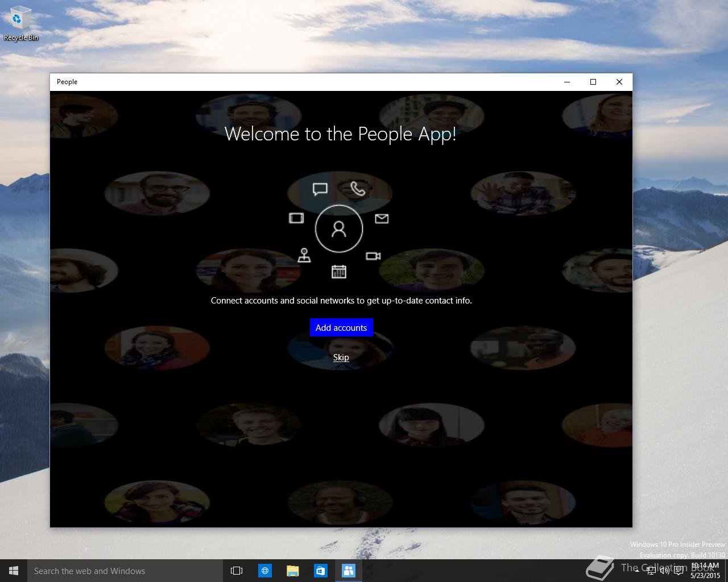This screenshot has height=582, width=728.
Task: Click the calendar icon
Action: 339,272
